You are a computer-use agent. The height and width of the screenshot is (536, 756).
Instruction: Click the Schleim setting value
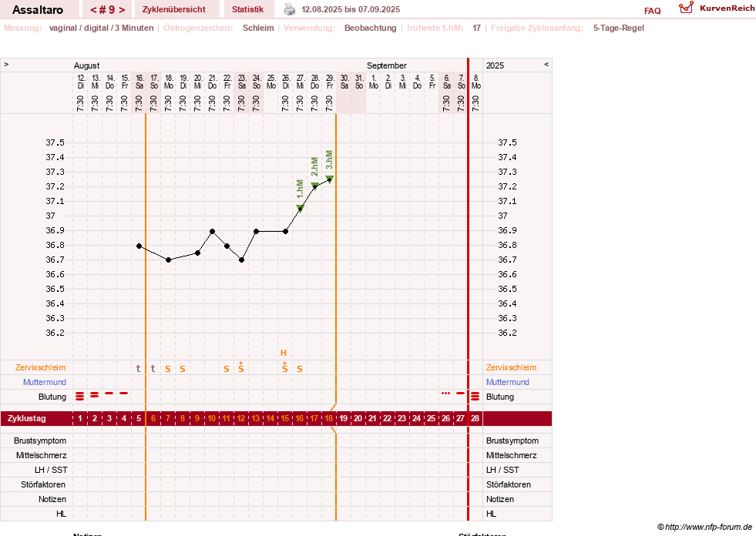tap(258, 28)
